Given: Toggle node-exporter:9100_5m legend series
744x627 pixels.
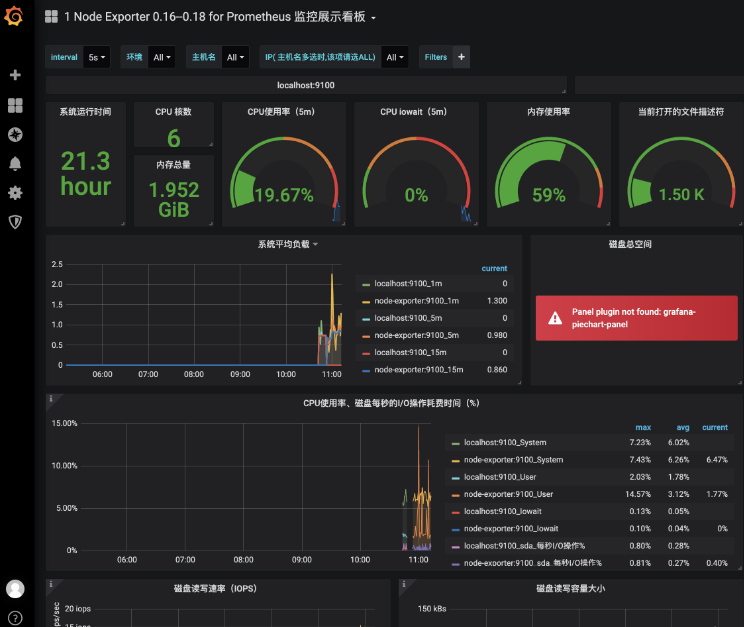Looking at the screenshot, I should (x=417, y=335).
